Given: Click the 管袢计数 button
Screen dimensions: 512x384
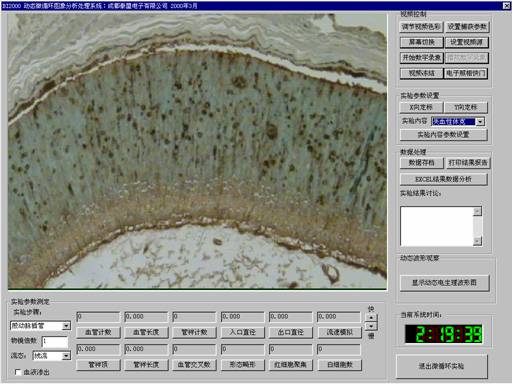Looking at the screenshot, I should coord(194,332).
